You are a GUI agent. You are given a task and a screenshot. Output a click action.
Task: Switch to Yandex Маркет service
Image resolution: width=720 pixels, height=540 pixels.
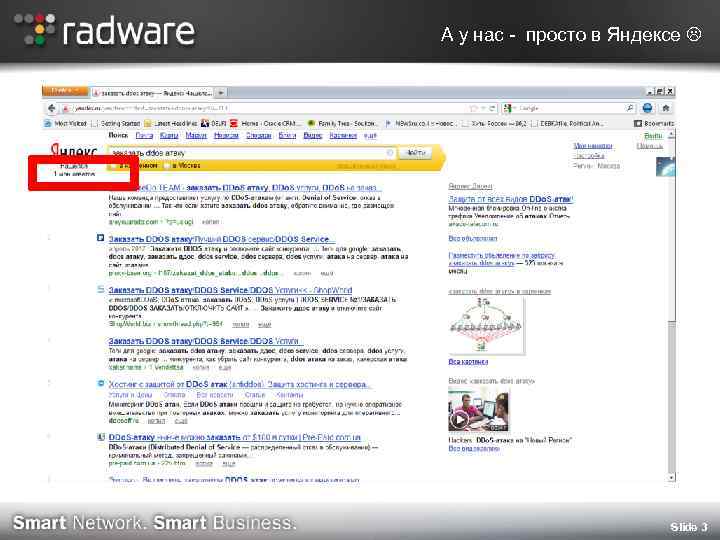pyautogui.click(x=196, y=135)
